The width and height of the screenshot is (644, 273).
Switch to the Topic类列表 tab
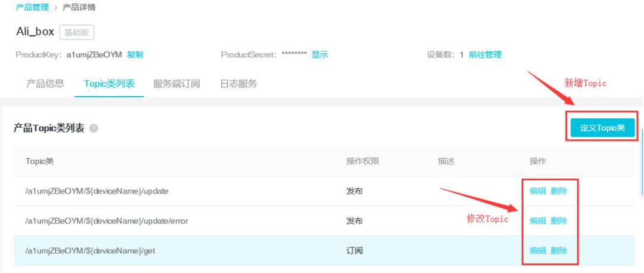(x=109, y=84)
